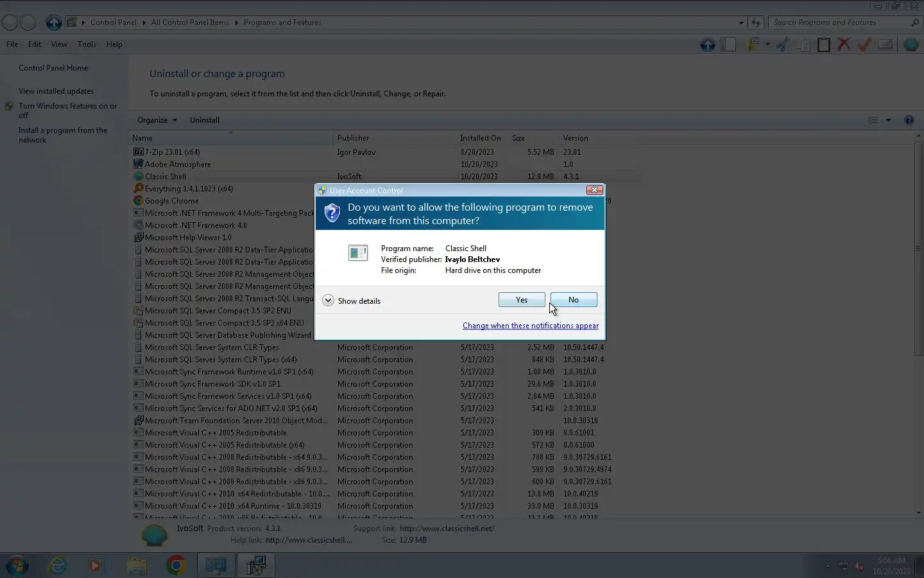This screenshot has height=578, width=924.
Task: Click the blue Help icon
Action: (x=909, y=120)
